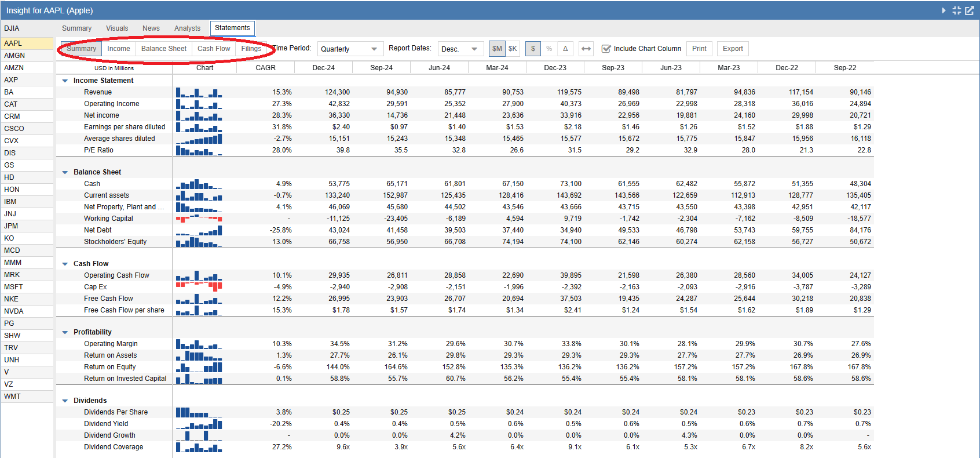Select IBM in the ticker list

(x=27, y=202)
